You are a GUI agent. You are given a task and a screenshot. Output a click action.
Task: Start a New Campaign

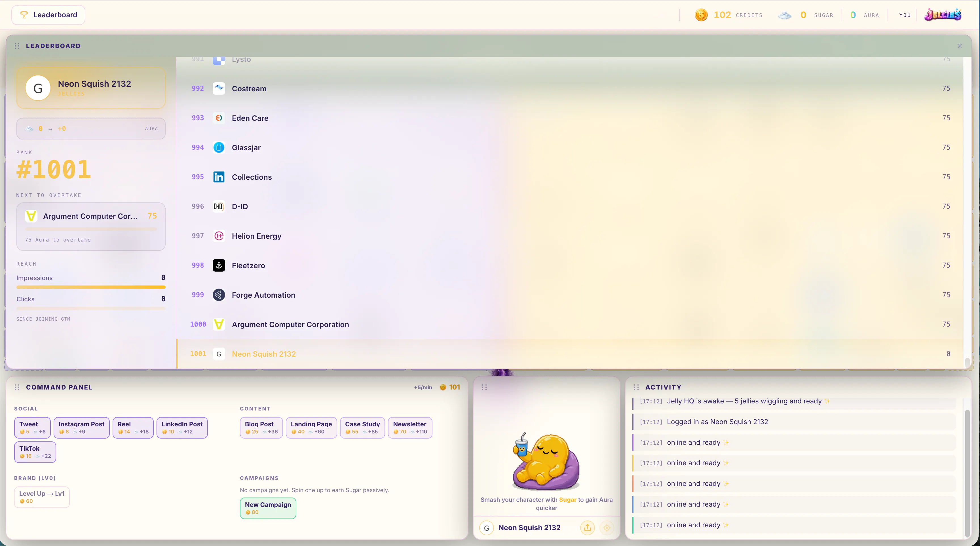(x=268, y=508)
